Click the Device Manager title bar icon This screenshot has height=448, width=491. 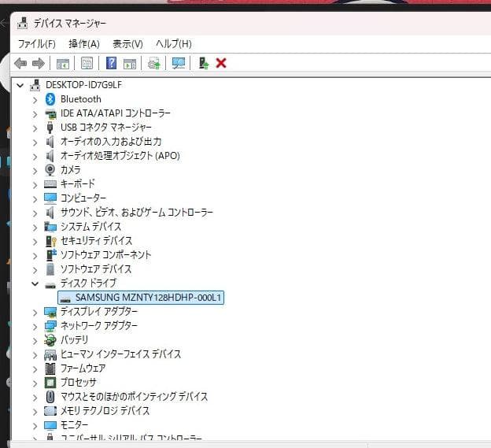(23, 23)
